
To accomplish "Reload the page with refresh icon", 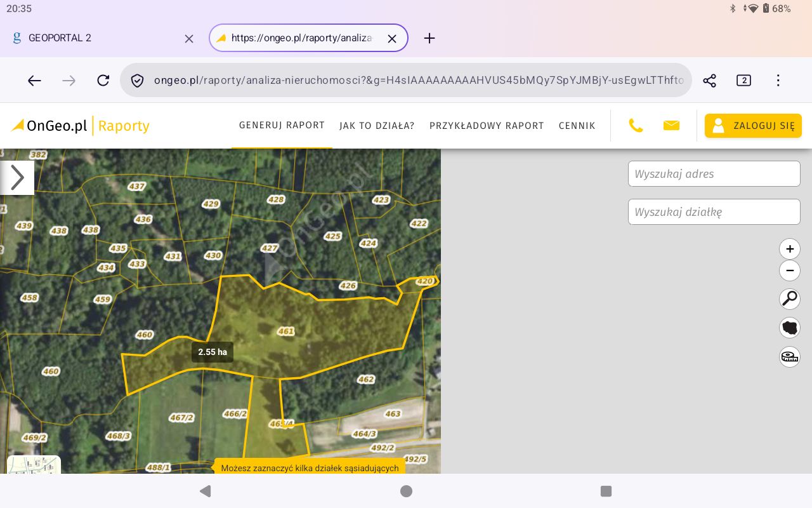I will pos(103,81).
